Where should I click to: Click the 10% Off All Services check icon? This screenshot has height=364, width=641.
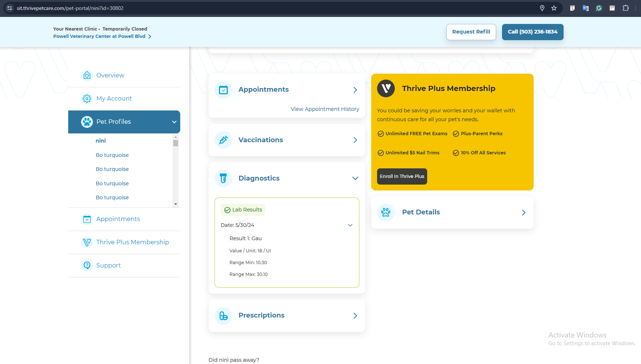[456, 153]
